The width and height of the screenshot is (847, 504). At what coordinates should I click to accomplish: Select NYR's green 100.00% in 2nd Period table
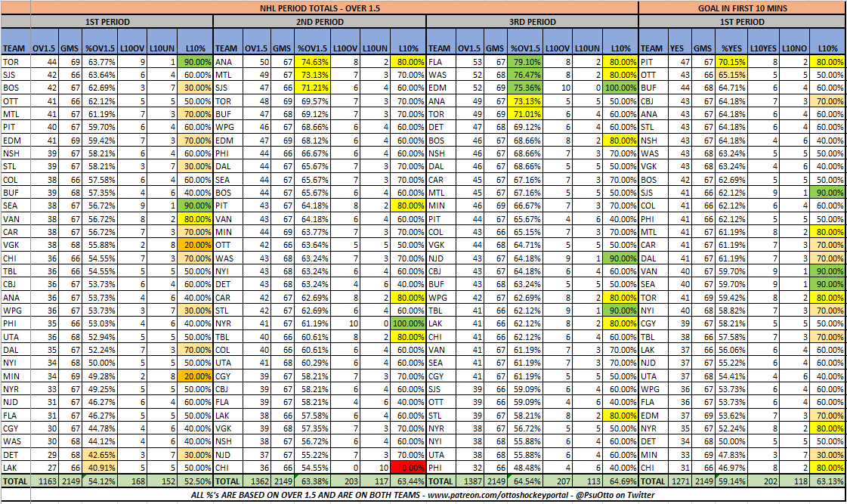(x=408, y=323)
